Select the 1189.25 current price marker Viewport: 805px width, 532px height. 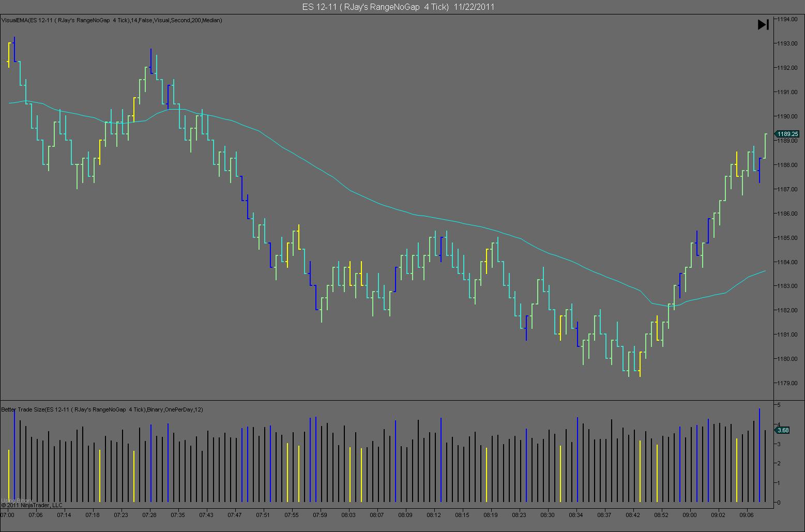787,134
